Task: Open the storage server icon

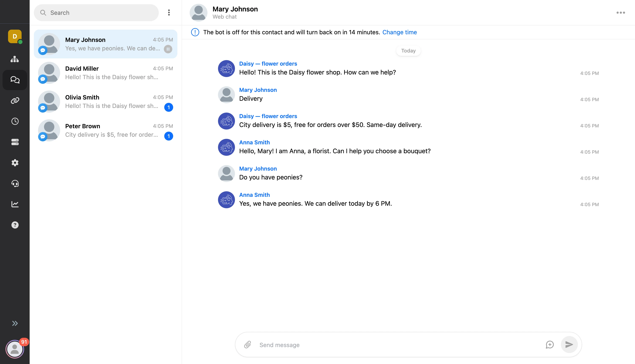Action: point(15,142)
